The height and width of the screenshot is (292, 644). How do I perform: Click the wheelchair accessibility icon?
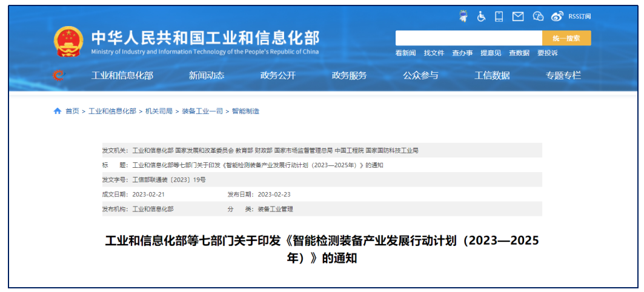click(x=482, y=16)
